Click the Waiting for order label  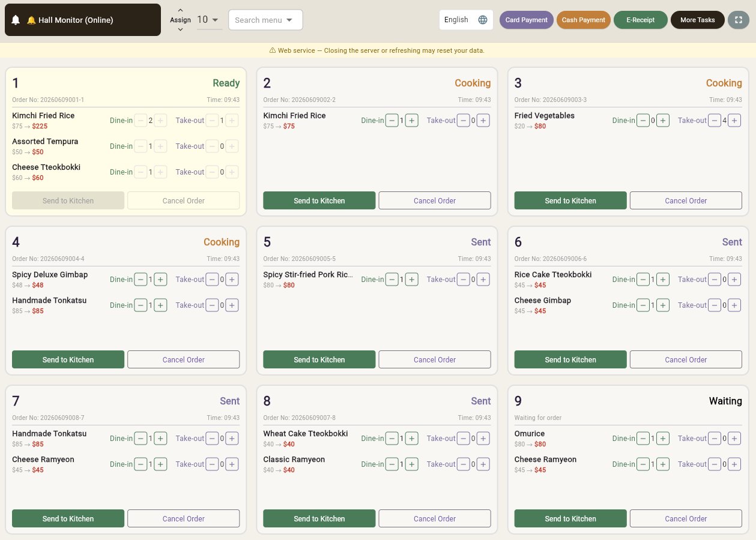538,418
